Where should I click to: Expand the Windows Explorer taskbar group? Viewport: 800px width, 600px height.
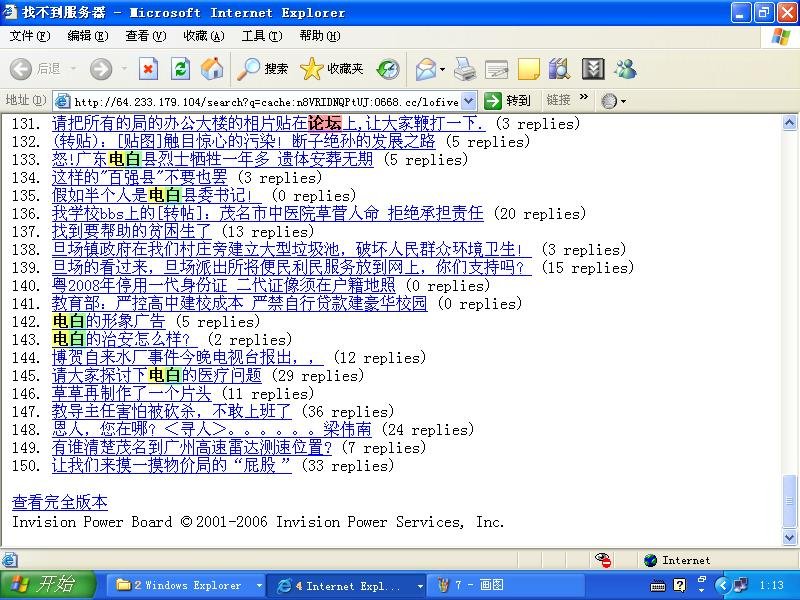coord(259,586)
